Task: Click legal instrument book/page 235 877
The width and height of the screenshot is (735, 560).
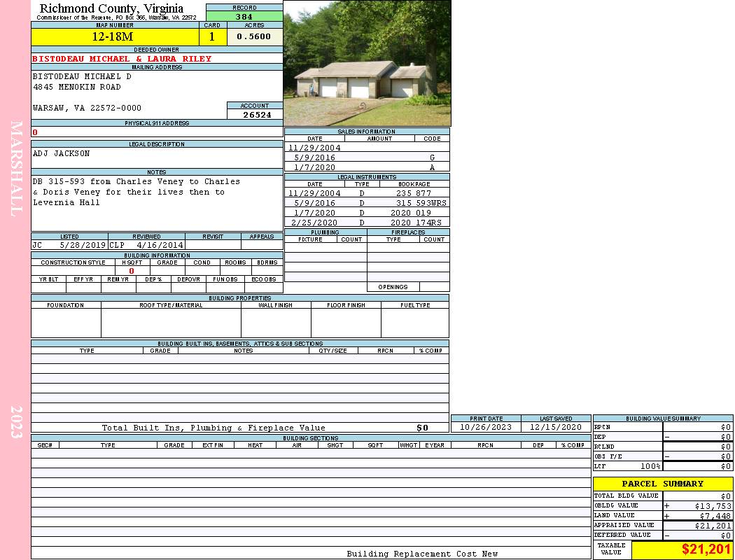Action: 414,193
